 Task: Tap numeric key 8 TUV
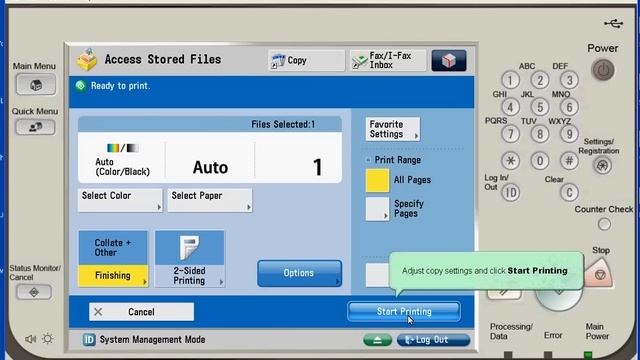coord(540,134)
